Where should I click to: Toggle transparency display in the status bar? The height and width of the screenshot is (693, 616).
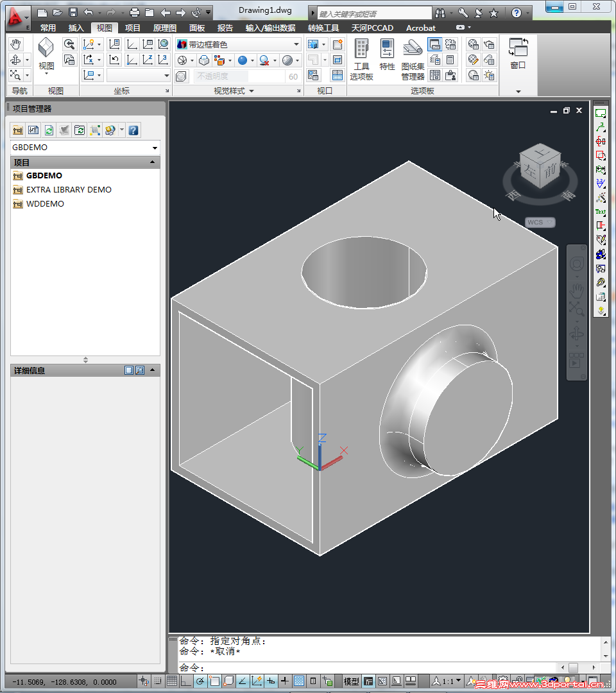point(299,681)
